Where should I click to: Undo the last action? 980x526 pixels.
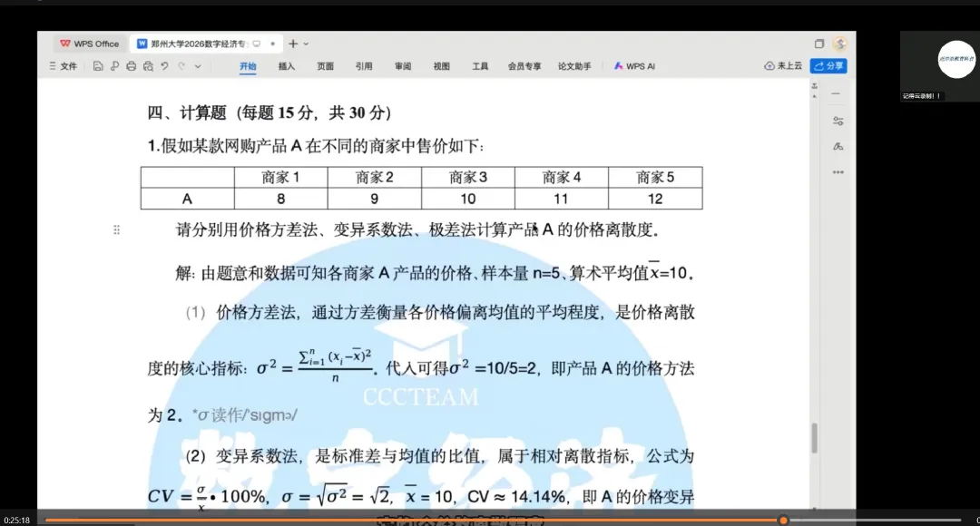[x=164, y=66]
